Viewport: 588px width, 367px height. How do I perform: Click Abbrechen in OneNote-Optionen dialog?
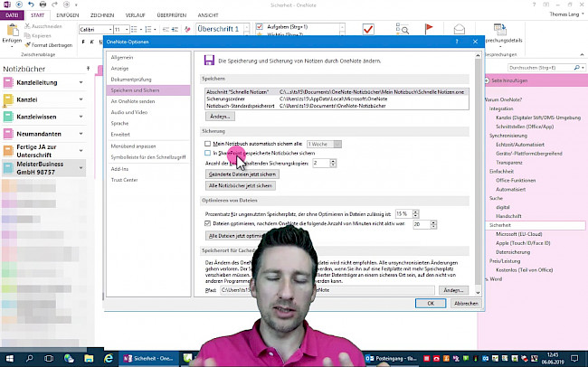click(466, 303)
